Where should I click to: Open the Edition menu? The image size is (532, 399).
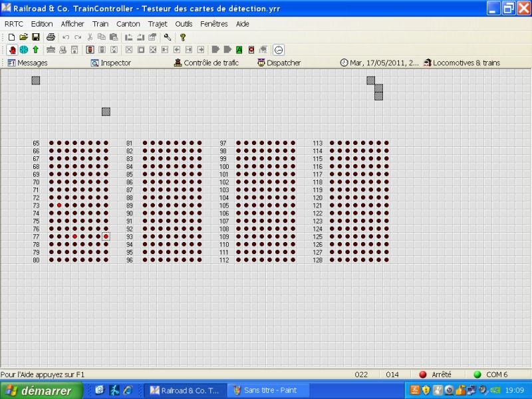pyautogui.click(x=42, y=24)
